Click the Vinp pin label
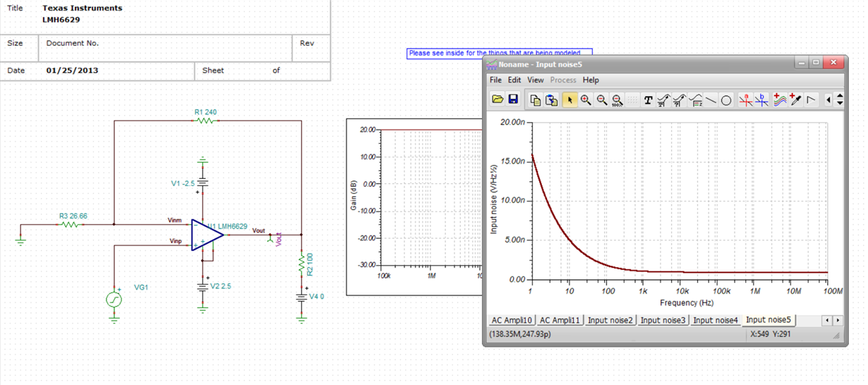The height and width of the screenshot is (385, 868). 175,241
